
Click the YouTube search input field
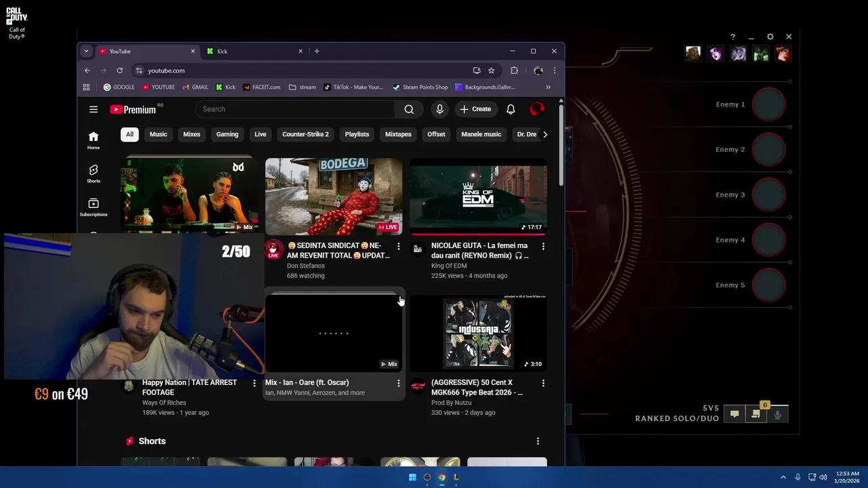[x=295, y=109]
